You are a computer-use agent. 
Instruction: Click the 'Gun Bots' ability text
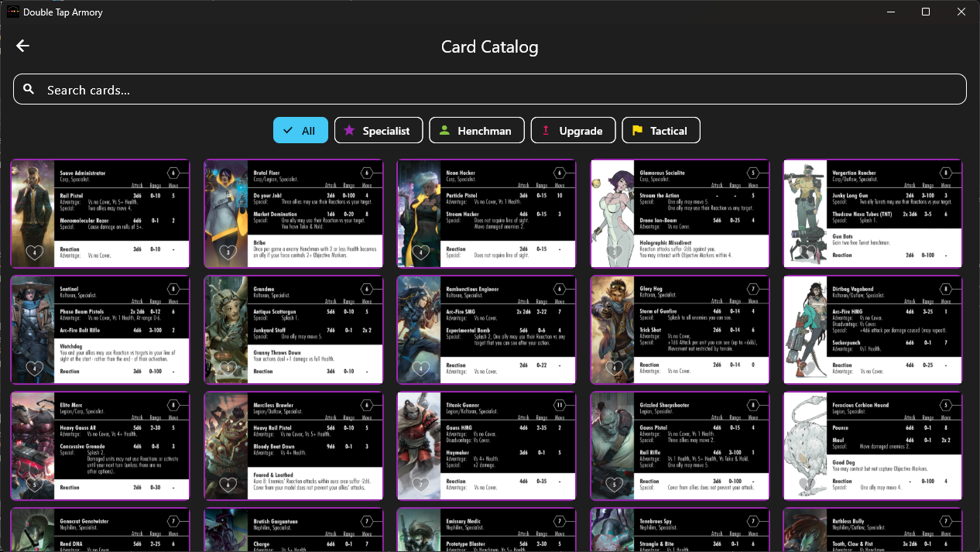click(x=844, y=236)
